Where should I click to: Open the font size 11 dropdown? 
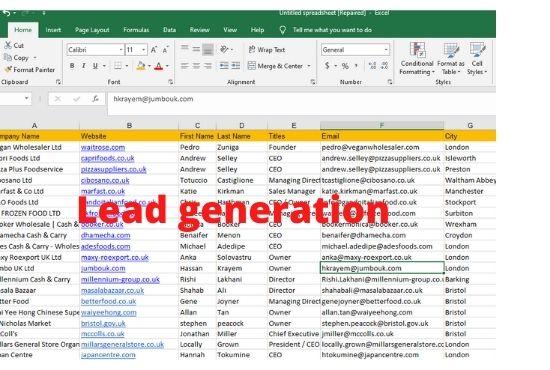(143, 50)
